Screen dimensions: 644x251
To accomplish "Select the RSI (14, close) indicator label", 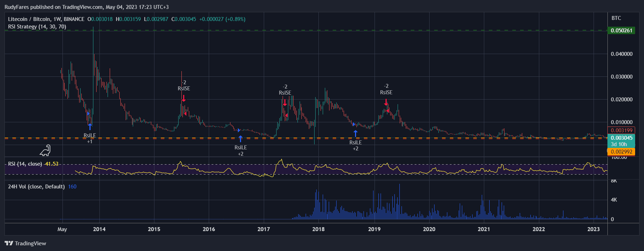I will 25,164.
